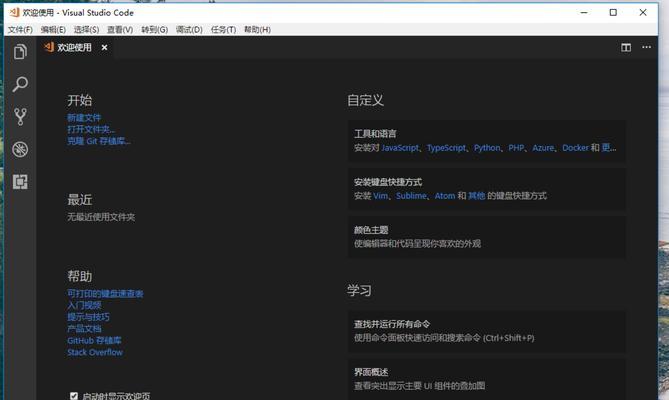Click the 更... more languages link
This screenshot has height=400, width=669.
pos(609,148)
